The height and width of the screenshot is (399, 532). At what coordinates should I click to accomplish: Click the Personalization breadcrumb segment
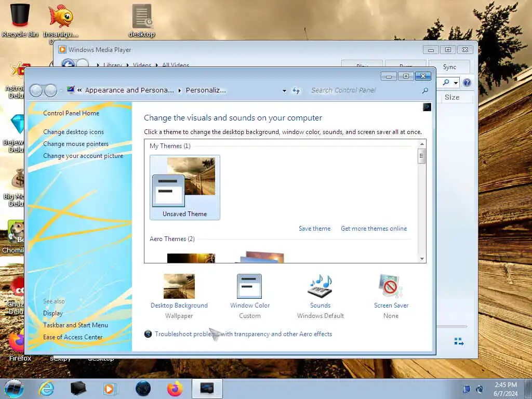[206, 90]
